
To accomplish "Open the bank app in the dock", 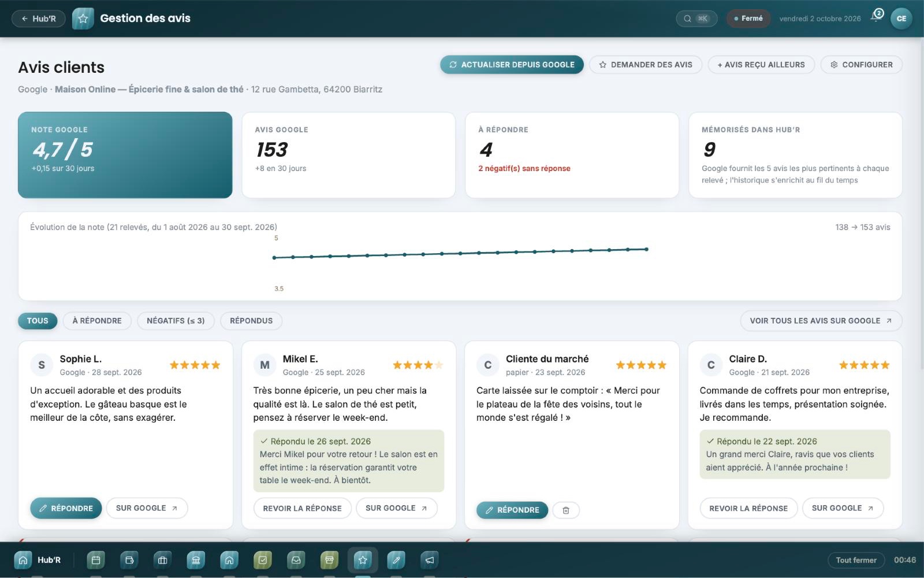I will pyautogui.click(x=196, y=560).
